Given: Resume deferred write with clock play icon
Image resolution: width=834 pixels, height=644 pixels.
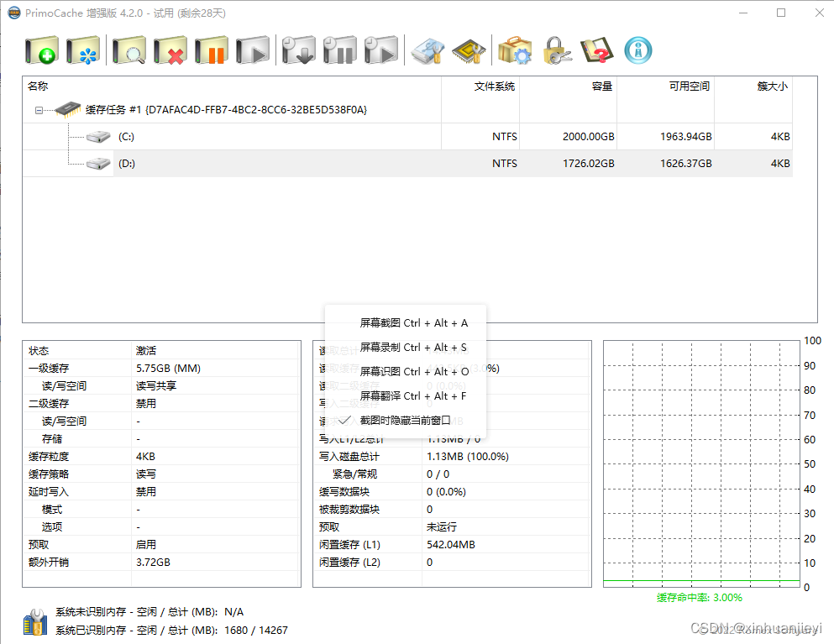Looking at the screenshot, I should tap(380, 50).
